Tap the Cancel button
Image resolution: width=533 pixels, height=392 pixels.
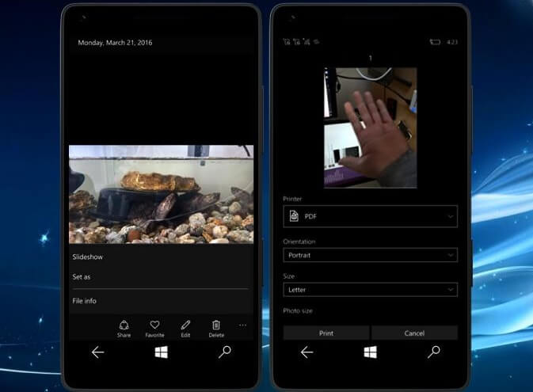click(x=414, y=333)
